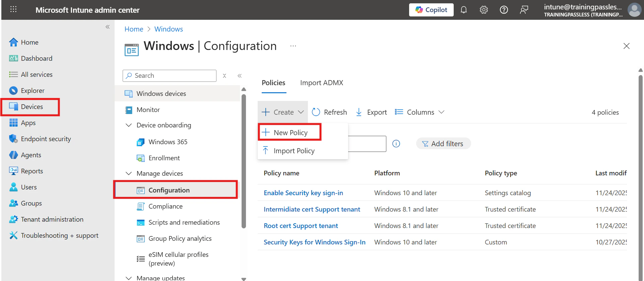Collapse the Manage devices section
The image size is (644, 281).
[129, 173]
